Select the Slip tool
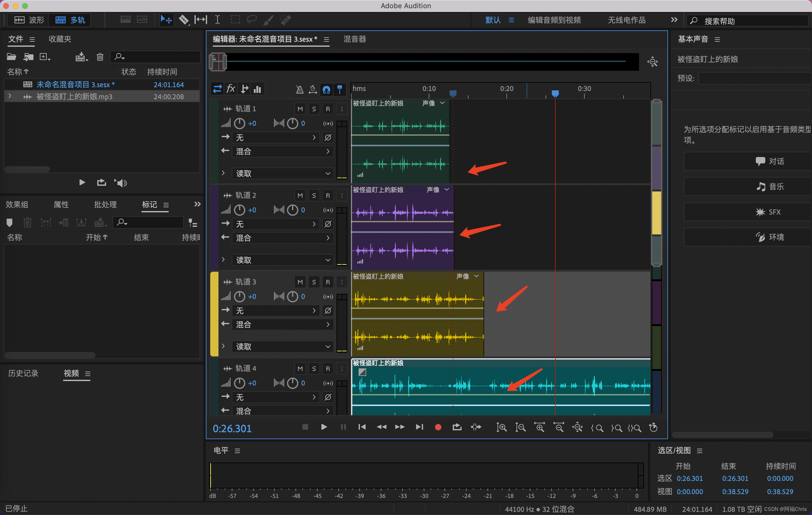Image resolution: width=812 pixels, height=515 pixels. point(201,20)
